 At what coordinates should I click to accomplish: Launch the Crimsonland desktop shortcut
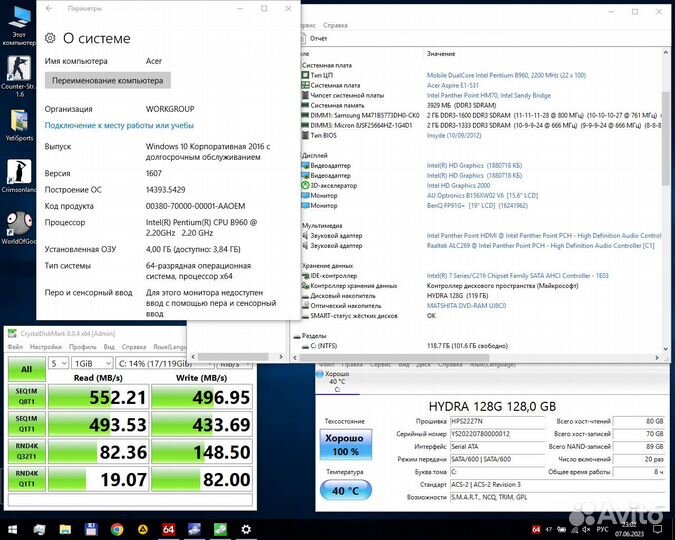click(x=19, y=176)
